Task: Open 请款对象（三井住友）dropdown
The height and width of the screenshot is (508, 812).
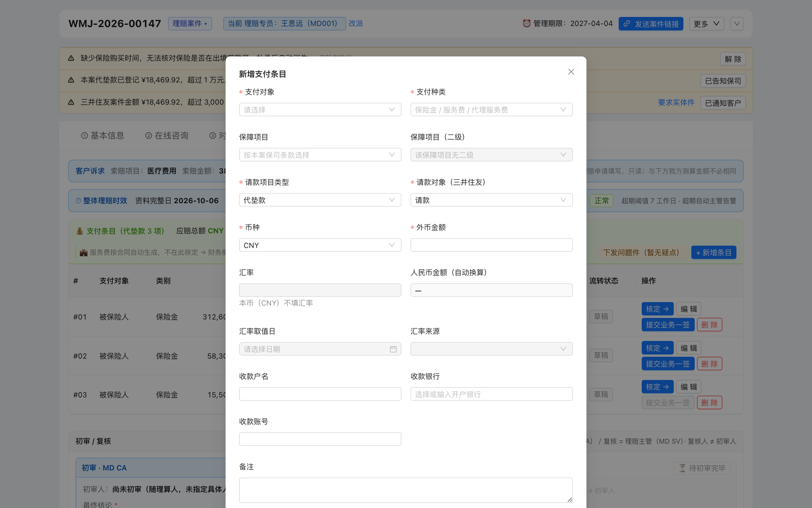Action: pyautogui.click(x=491, y=200)
